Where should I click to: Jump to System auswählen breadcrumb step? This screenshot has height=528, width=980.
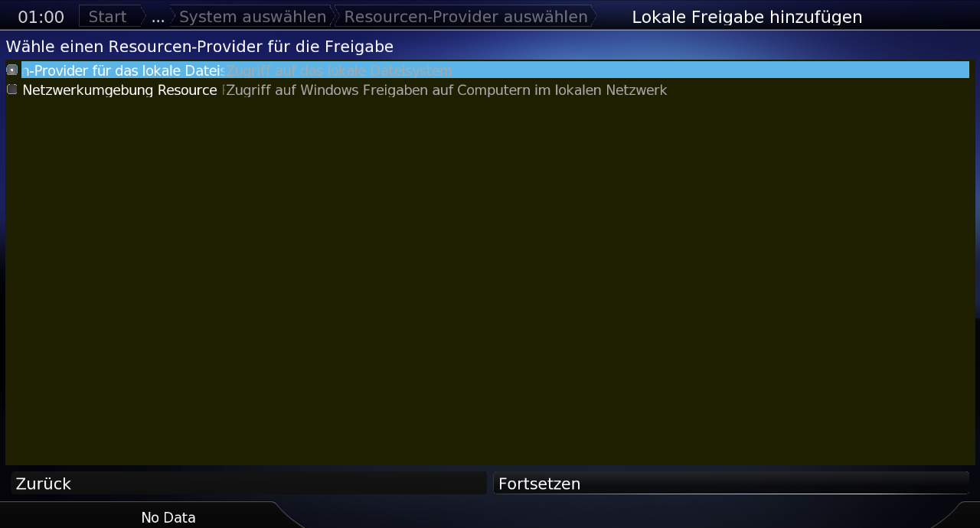click(x=253, y=17)
